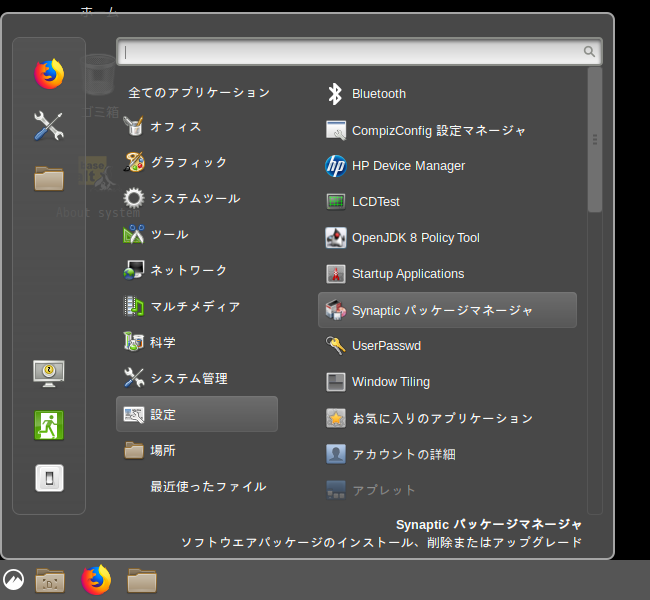This screenshot has height=600, width=650.
Task: Select the ツール category
Action: (x=197, y=234)
